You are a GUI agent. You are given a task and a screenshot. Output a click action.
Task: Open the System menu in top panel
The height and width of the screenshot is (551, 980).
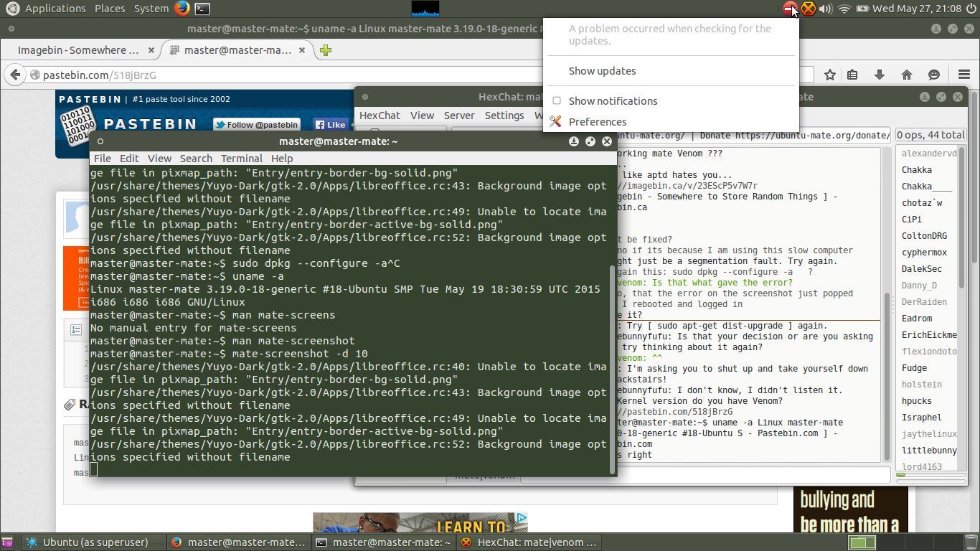tap(151, 9)
